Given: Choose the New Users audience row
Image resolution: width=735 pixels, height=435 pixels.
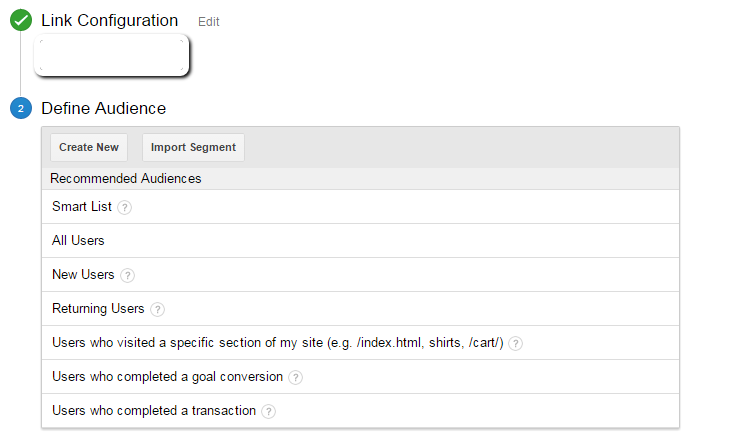Looking at the screenshot, I should (360, 275).
